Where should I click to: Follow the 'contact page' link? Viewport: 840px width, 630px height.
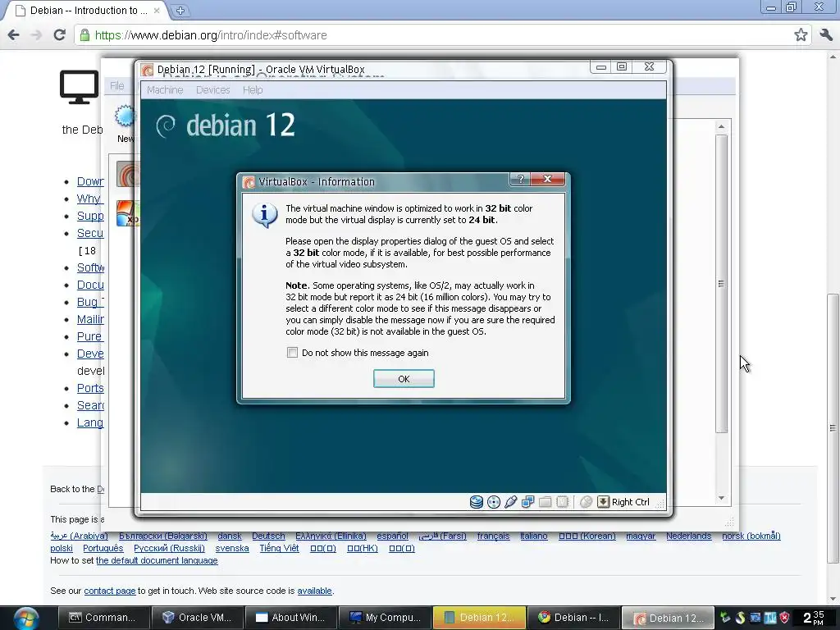[110, 591]
